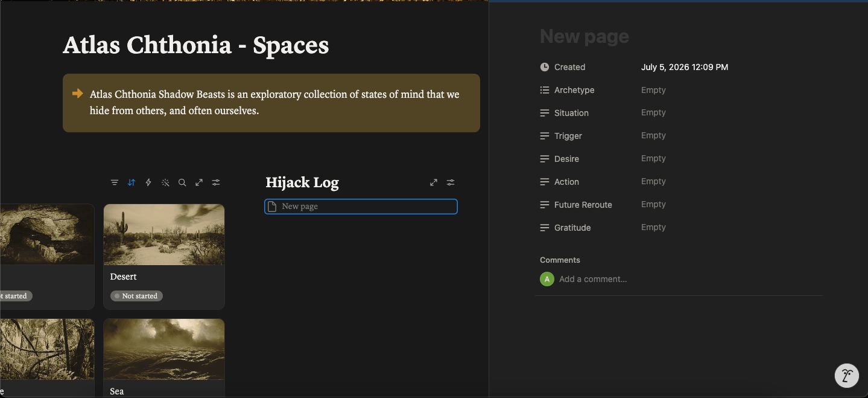Click the Trigger text property icon
Viewport: 868px width, 398px height.
tap(545, 136)
